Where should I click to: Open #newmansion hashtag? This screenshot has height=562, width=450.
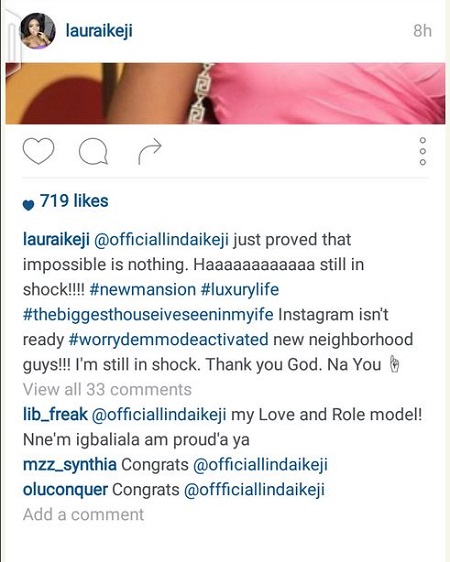tap(143, 290)
